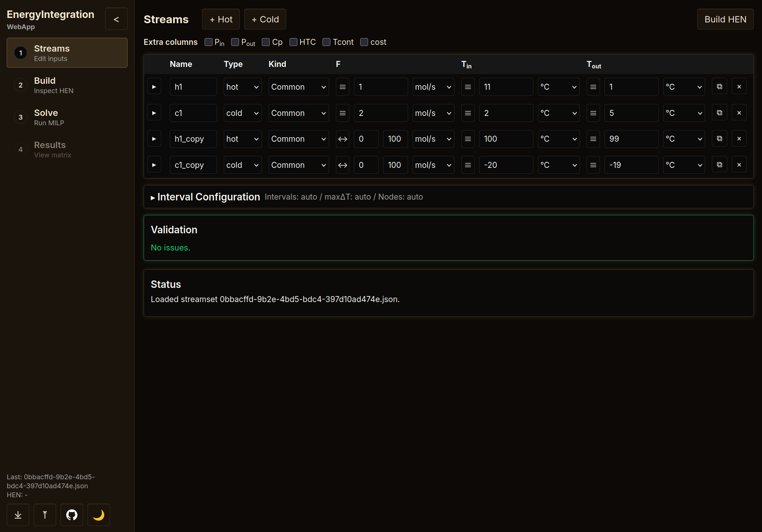Enable the Pin extra column checkbox
Viewport: 762px width, 532px height.
pyautogui.click(x=208, y=42)
